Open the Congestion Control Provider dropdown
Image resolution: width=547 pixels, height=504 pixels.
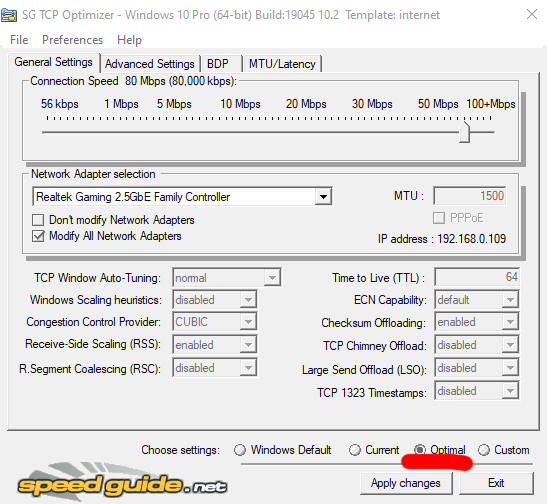click(248, 322)
